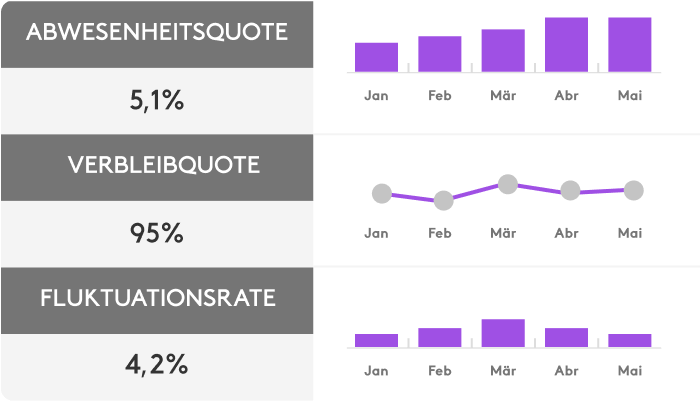
Task: Select the Abr point on retention line
Action: [x=570, y=191]
